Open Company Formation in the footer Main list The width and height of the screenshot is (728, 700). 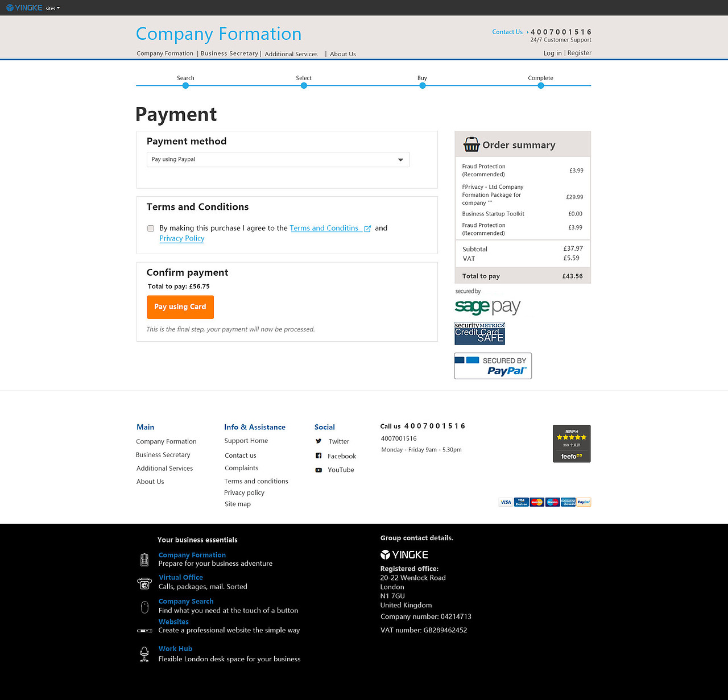pyautogui.click(x=166, y=441)
